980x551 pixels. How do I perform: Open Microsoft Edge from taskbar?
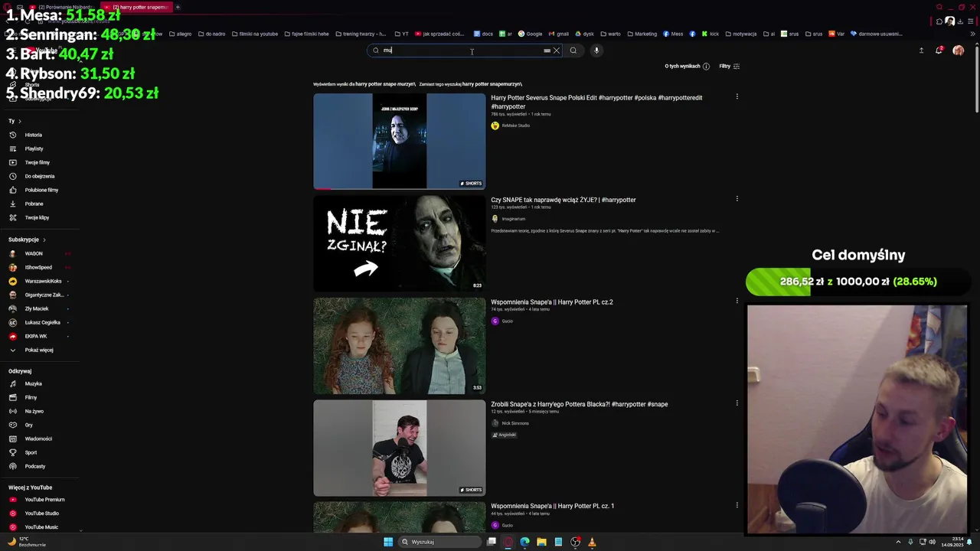[524, 542]
